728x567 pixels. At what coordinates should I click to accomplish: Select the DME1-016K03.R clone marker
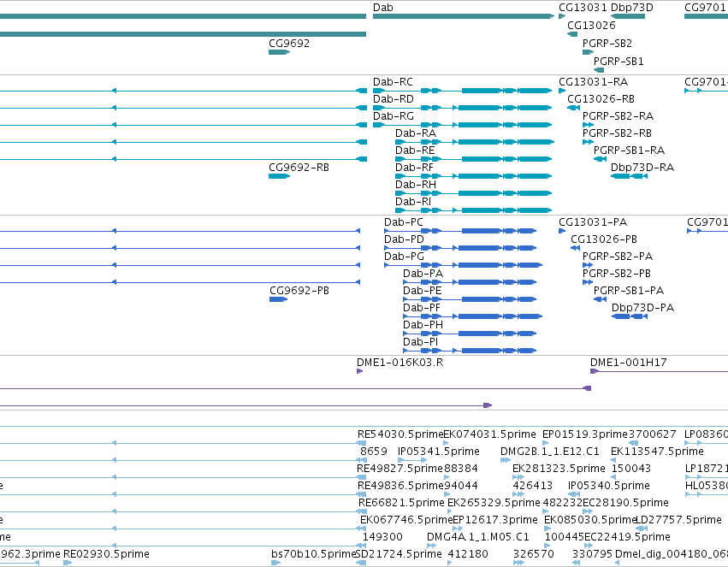[x=359, y=371]
